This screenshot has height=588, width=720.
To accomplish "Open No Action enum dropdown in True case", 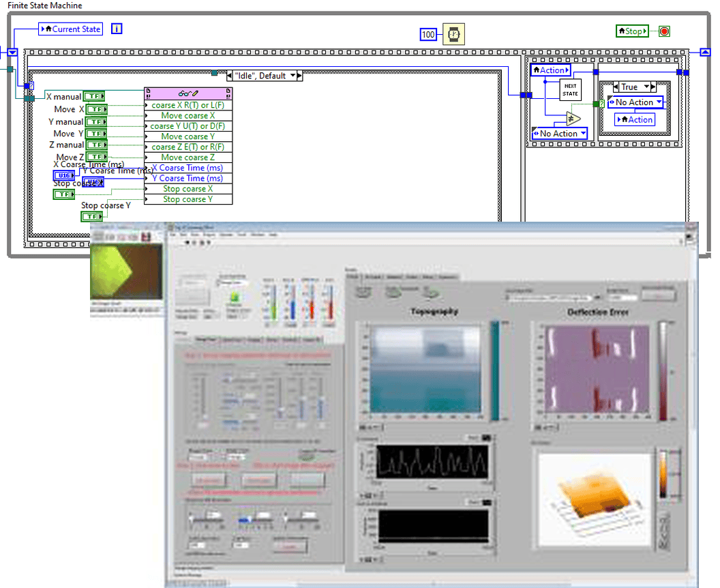I will [659, 102].
